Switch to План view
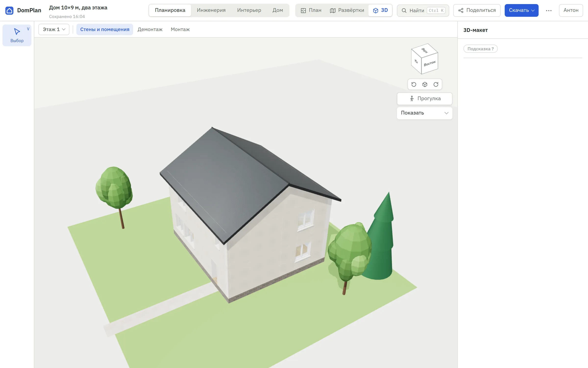 [311, 10]
